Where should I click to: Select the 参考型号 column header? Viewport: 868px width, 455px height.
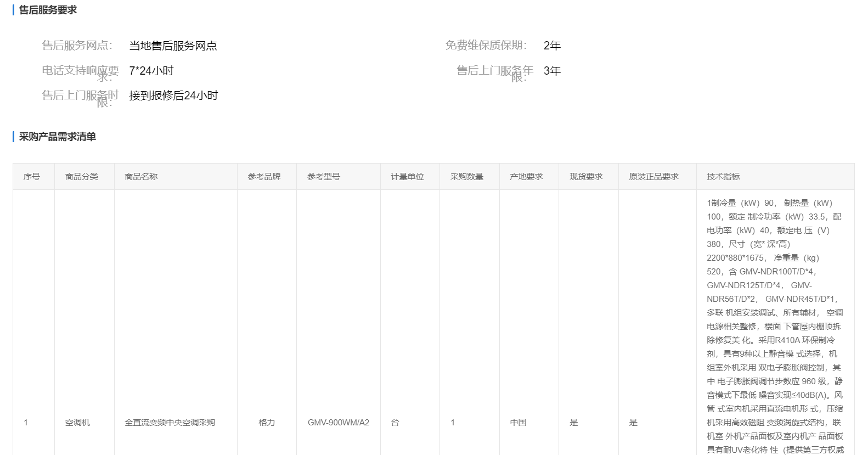pos(324,177)
